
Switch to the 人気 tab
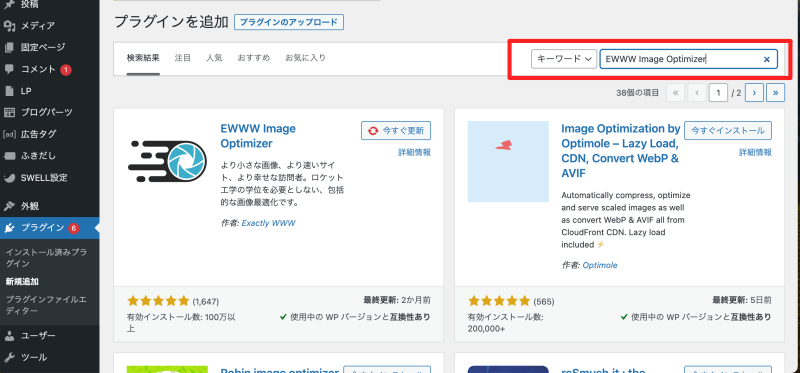point(214,58)
